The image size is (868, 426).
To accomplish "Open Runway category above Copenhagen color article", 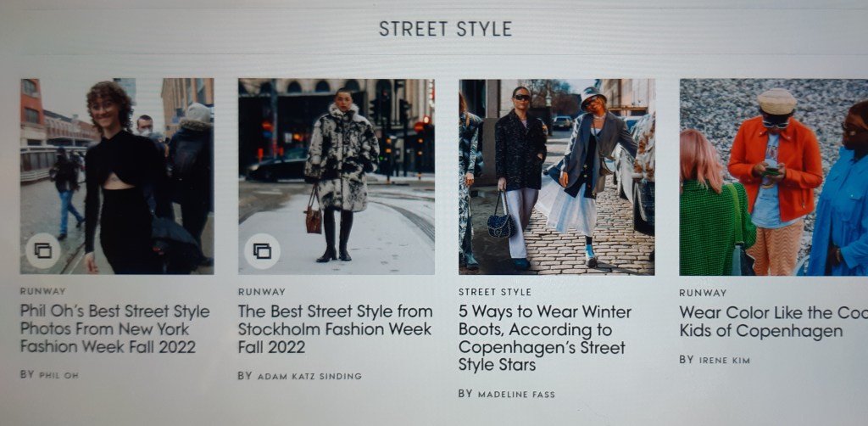I will (703, 293).
